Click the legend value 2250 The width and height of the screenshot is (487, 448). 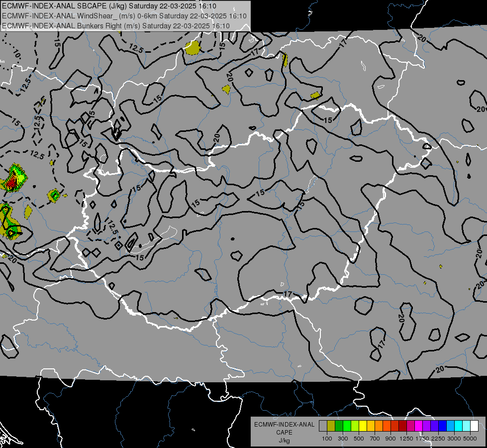438,439
